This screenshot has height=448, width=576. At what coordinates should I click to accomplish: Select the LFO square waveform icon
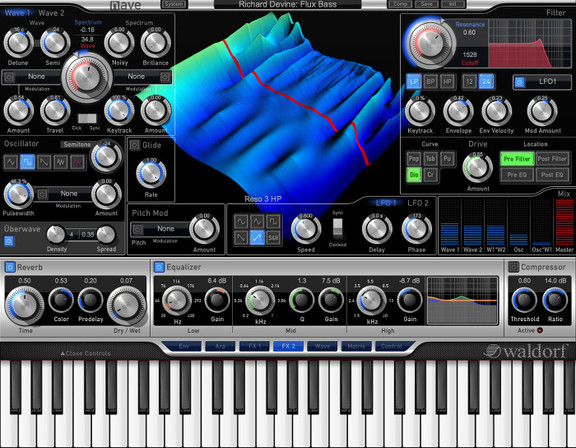tap(273, 221)
